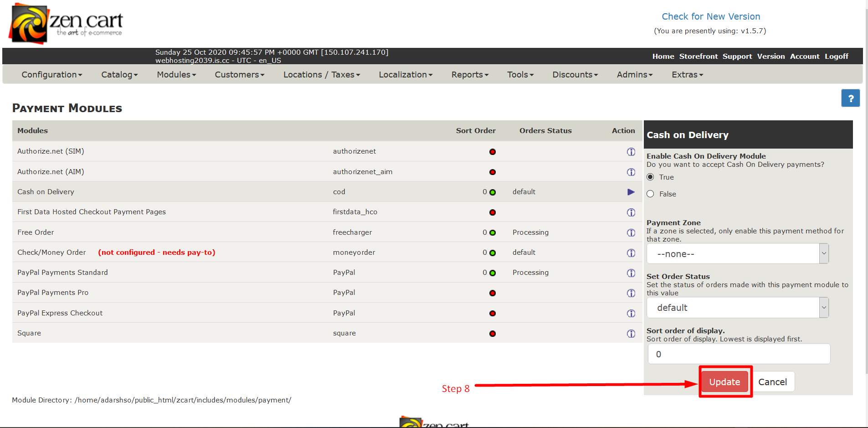Expand the Localization menu
Image resolution: width=868 pixels, height=428 pixels.
[406, 74]
